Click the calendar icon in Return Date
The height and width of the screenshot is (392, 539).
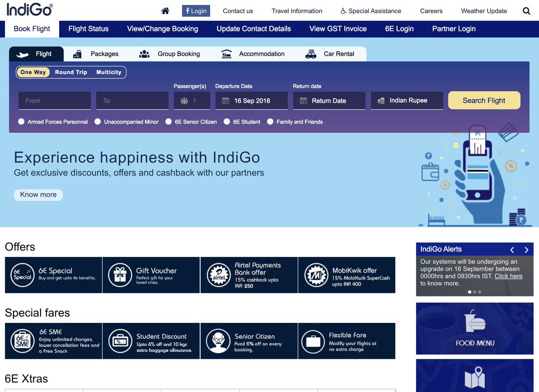303,101
